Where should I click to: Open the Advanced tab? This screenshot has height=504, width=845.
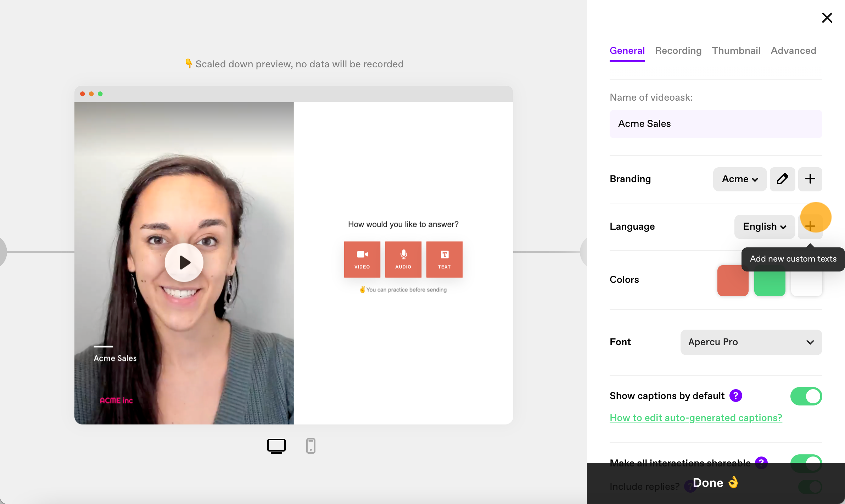pos(793,51)
